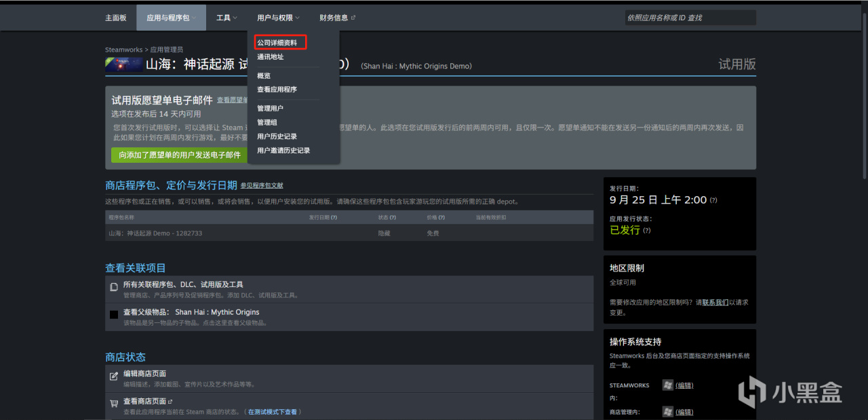
Task: Click the document icon beside 所有关联程序包
Action: (x=114, y=287)
